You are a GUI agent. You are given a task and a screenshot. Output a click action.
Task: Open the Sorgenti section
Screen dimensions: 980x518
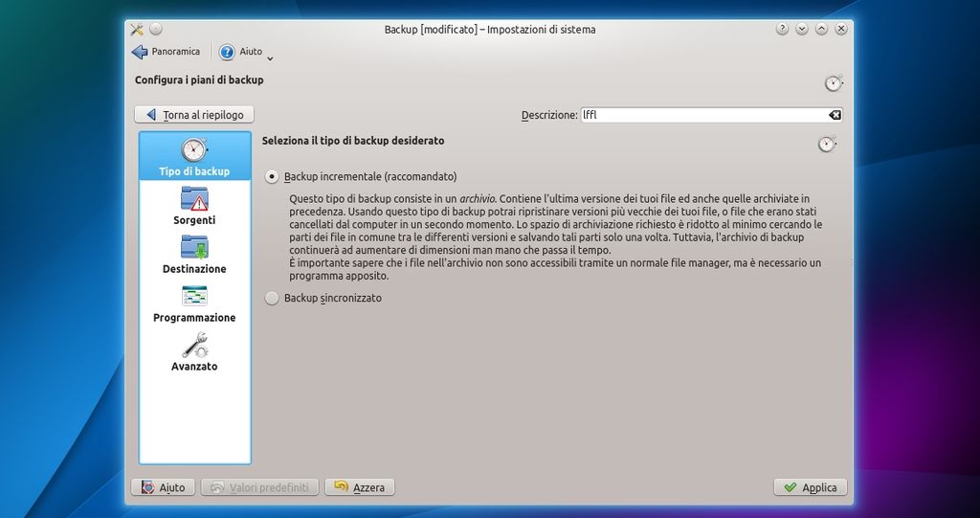point(194,206)
